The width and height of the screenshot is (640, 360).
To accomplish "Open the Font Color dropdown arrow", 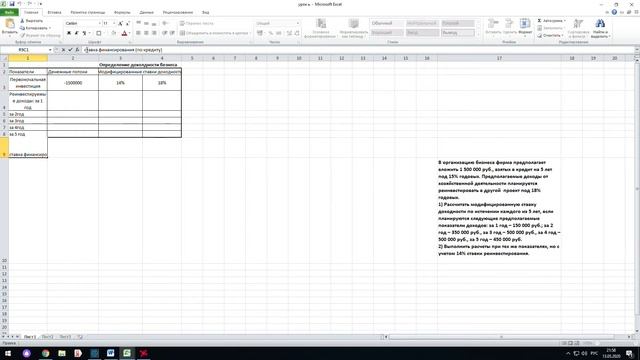I will (x=130, y=33).
